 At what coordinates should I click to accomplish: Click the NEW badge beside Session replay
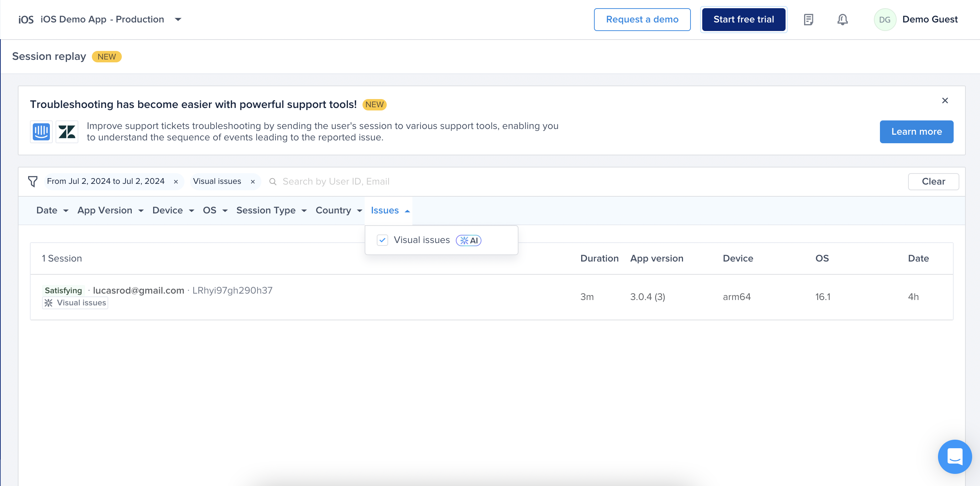click(x=106, y=57)
